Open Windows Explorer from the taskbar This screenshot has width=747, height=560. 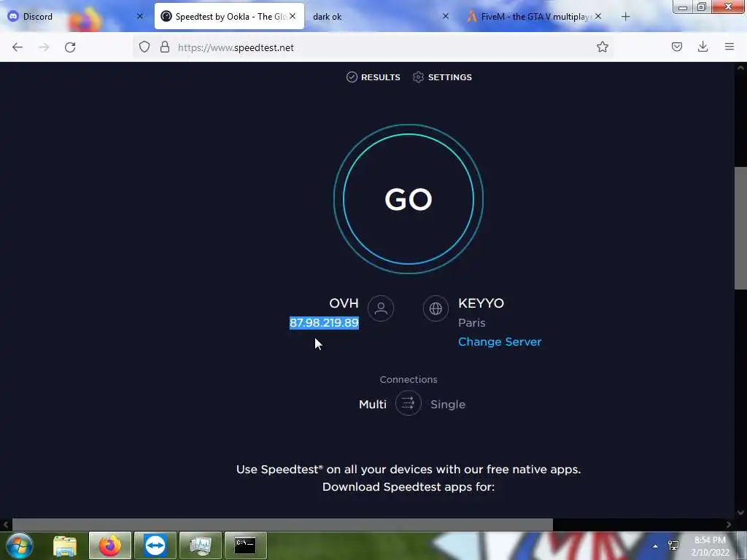tap(65, 545)
